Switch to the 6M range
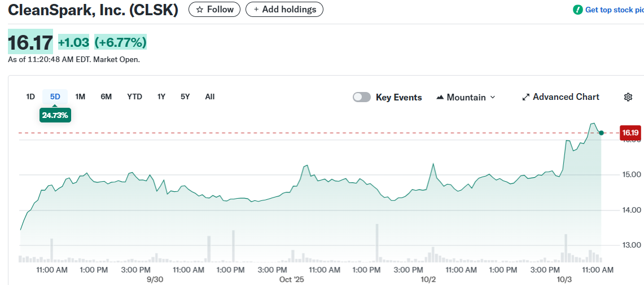Viewport: 644px width, 285px height. 106,97
